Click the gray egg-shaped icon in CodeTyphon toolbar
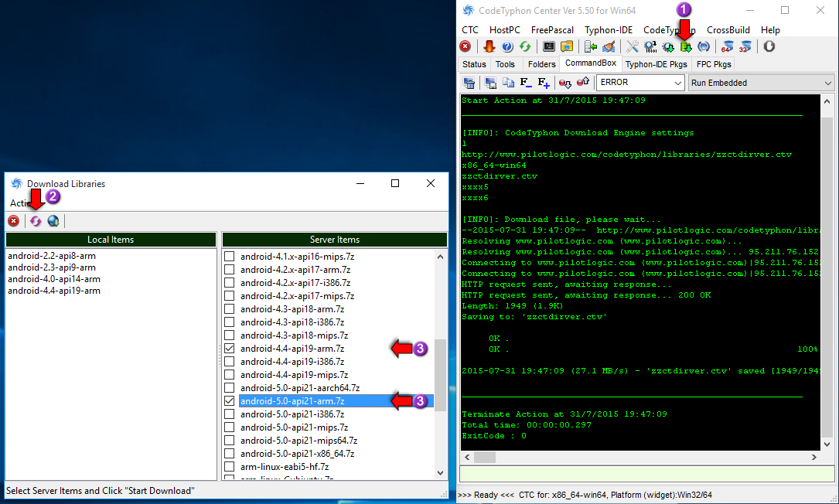 pos(769,46)
